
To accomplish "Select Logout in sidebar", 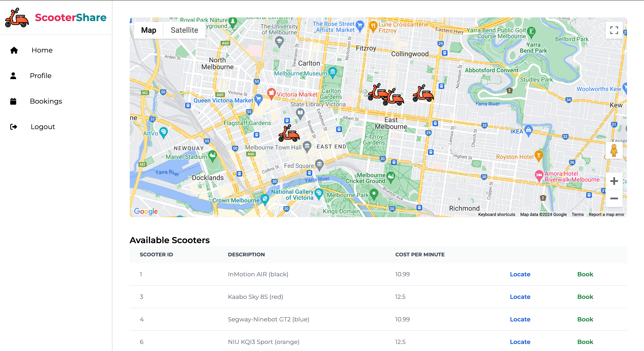I will coord(43,127).
